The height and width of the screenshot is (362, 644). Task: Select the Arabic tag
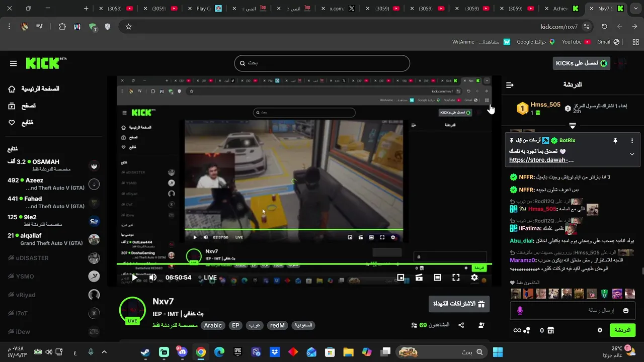point(213,325)
